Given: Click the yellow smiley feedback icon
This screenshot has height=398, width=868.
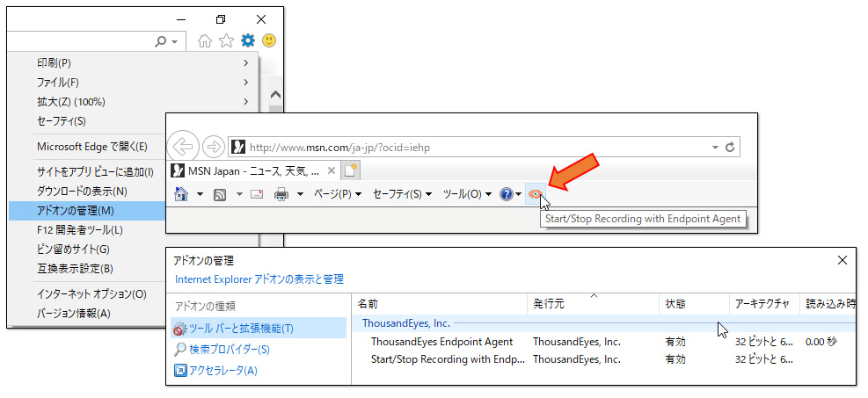Looking at the screenshot, I should pos(269,40).
